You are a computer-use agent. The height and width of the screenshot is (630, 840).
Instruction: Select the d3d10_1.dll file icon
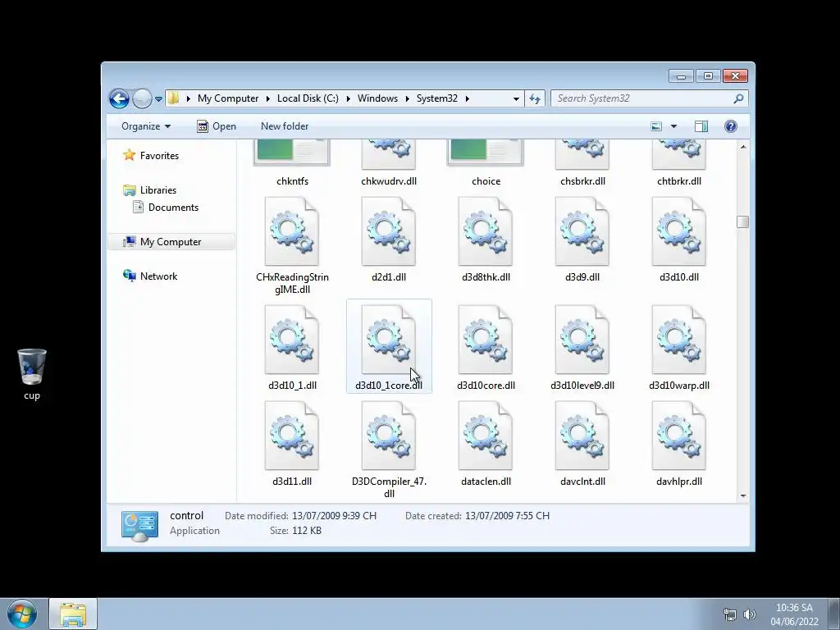point(292,340)
